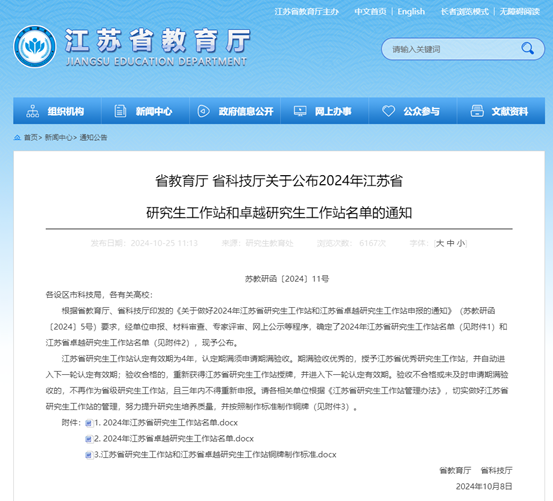The height and width of the screenshot is (501, 553).
Task: Click the view count 6167次
Action: [x=372, y=243]
